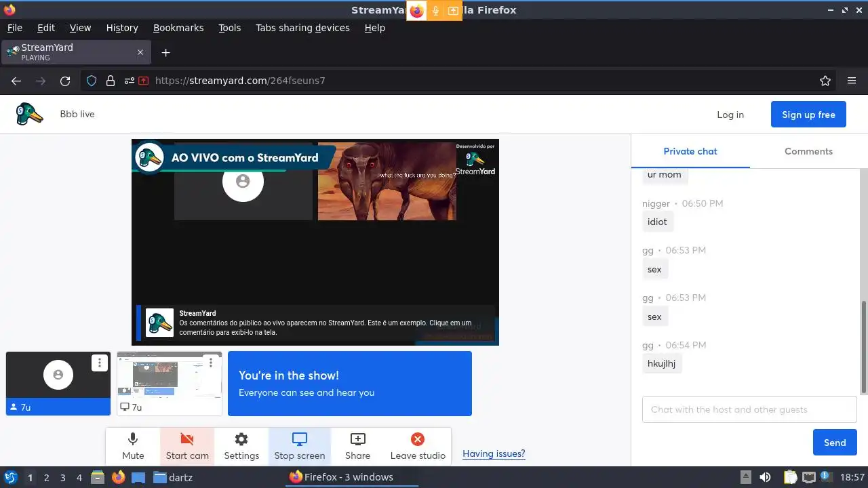The height and width of the screenshot is (488, 868).
Task: Select the 7u screen share thumbnail
Action: coord(170,384)
